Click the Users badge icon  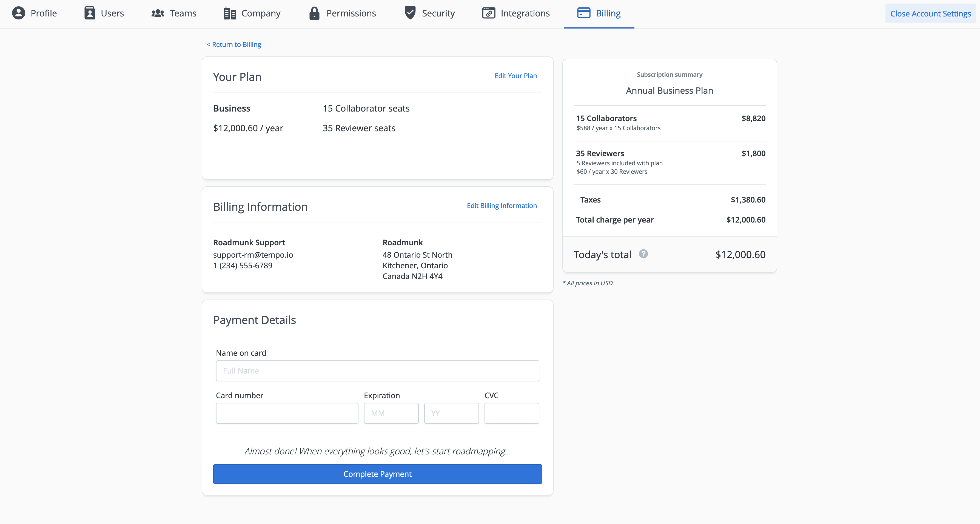[90, 13]
